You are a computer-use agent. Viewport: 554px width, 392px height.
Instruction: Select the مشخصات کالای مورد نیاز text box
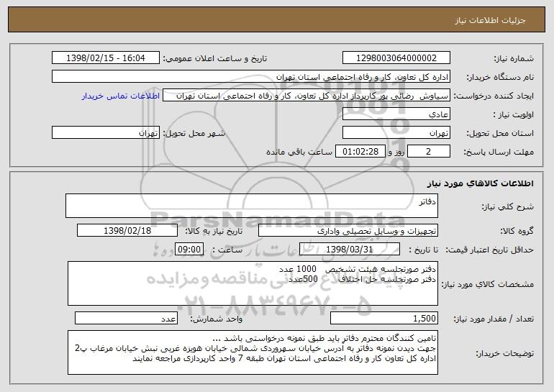(x=253, y=283)
